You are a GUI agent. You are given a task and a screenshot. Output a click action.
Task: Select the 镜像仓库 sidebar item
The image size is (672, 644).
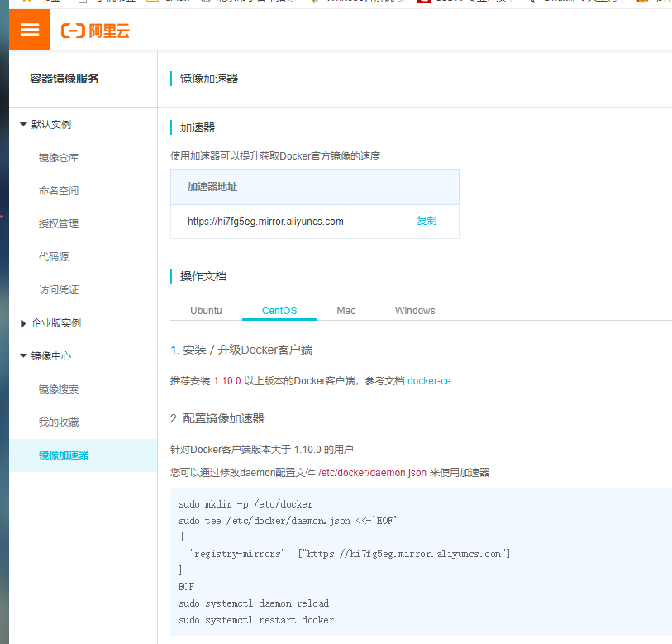[x=57, y=157]
